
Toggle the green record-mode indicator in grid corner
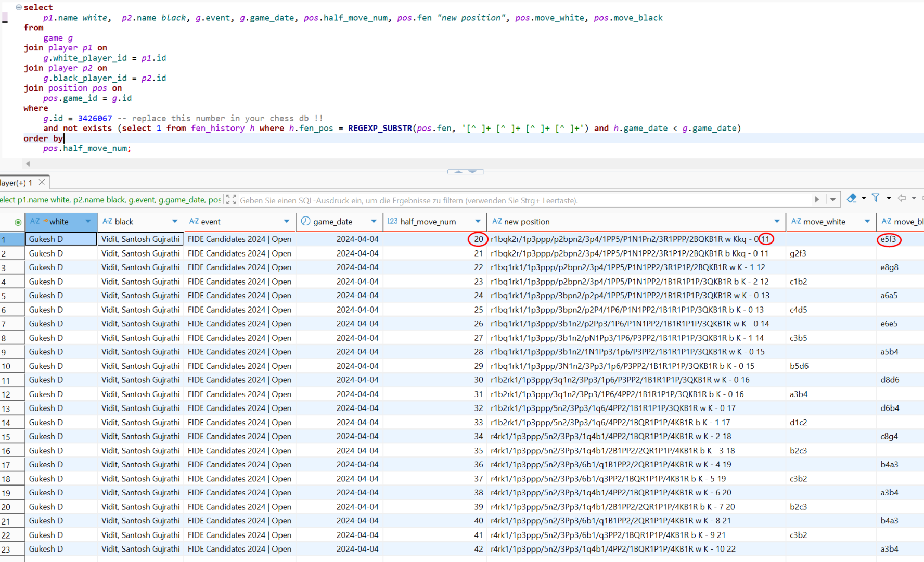pyautogui.click(x=18, y=222)
